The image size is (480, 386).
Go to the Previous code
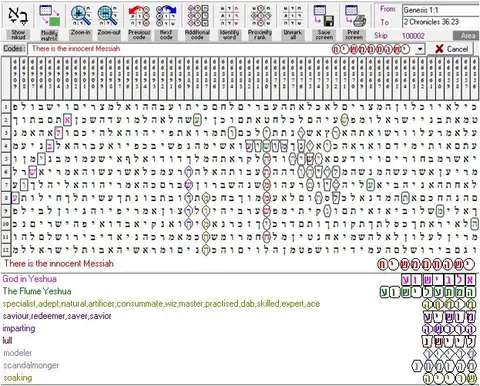coord(139,16)
